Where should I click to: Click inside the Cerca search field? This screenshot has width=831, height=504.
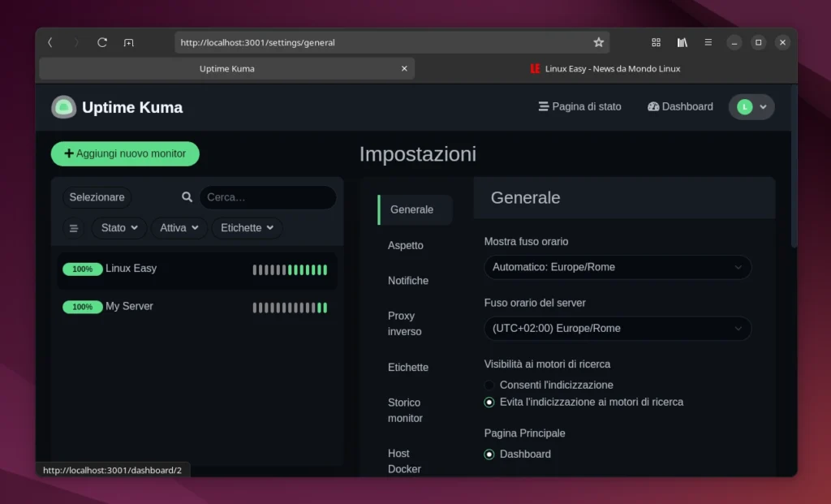click(268, 197)
